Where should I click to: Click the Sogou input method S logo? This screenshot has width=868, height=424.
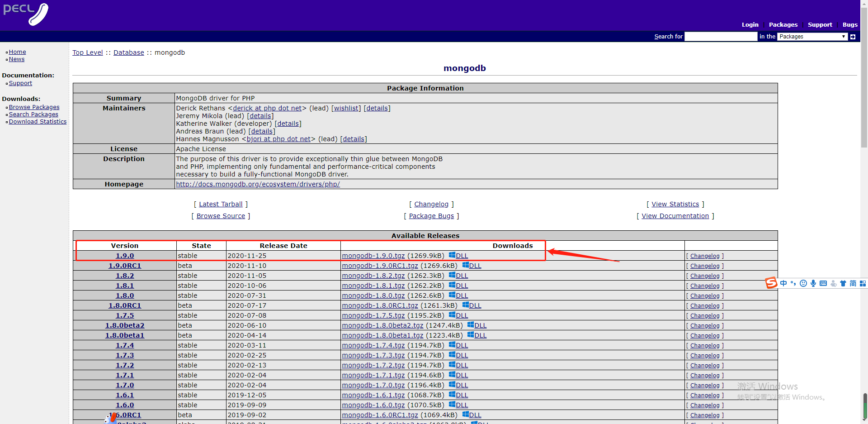click(771, 283)
